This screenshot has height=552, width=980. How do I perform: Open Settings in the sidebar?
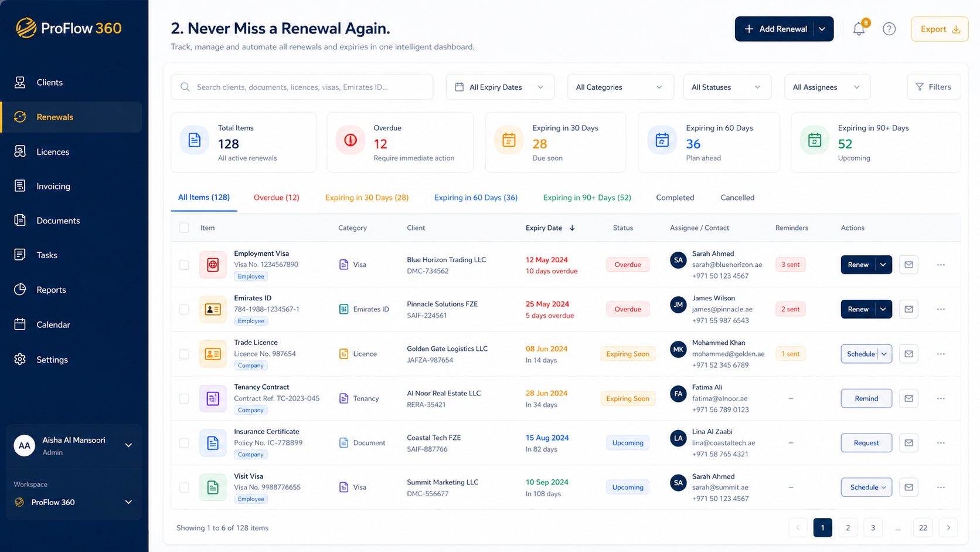(x=72, y=360)
